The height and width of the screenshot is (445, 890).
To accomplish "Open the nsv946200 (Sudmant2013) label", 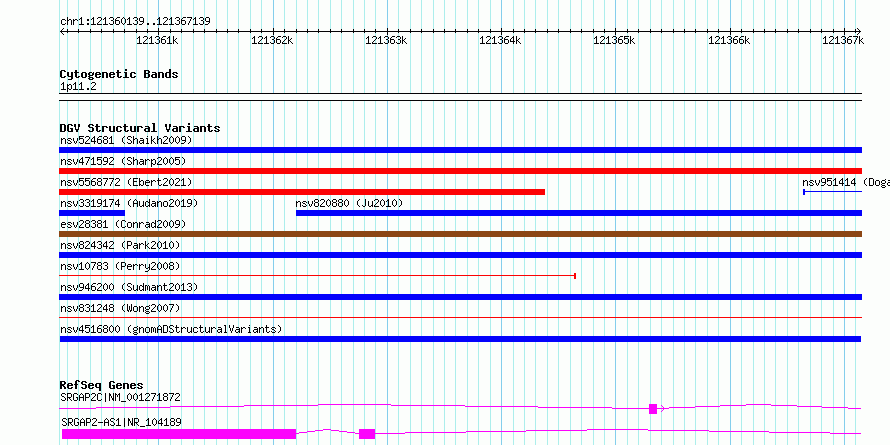I will [x=129, y=287].
